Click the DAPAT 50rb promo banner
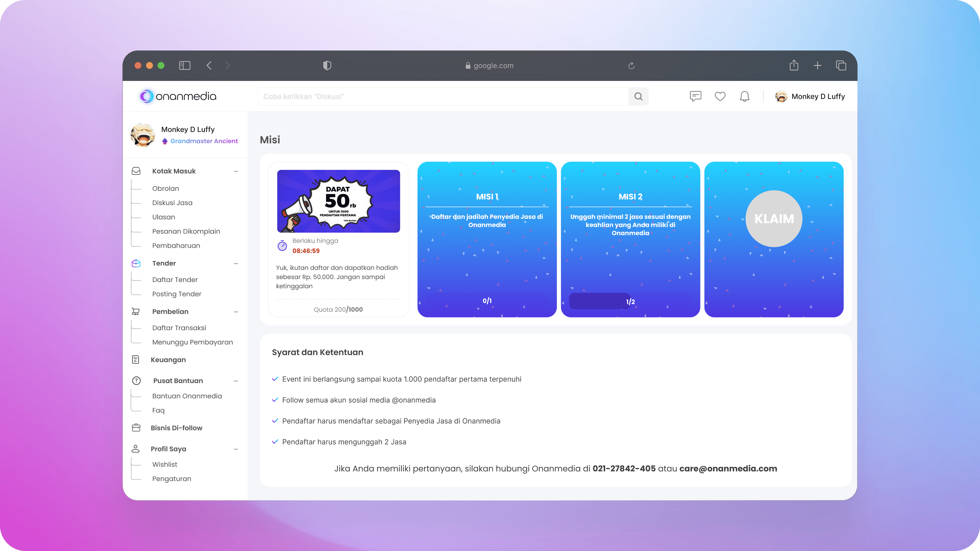980x551 pixels. coord(338,201)
